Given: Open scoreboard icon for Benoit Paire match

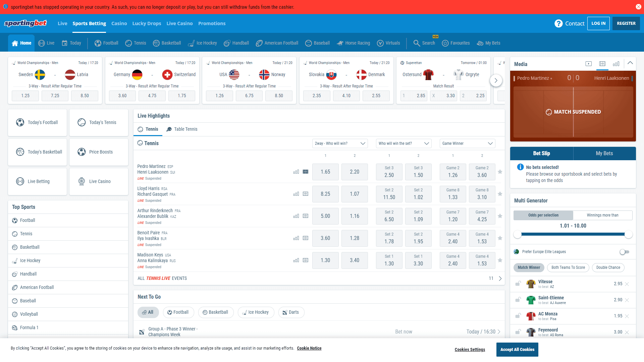Looking at the screenshot, I should (305, 238).
